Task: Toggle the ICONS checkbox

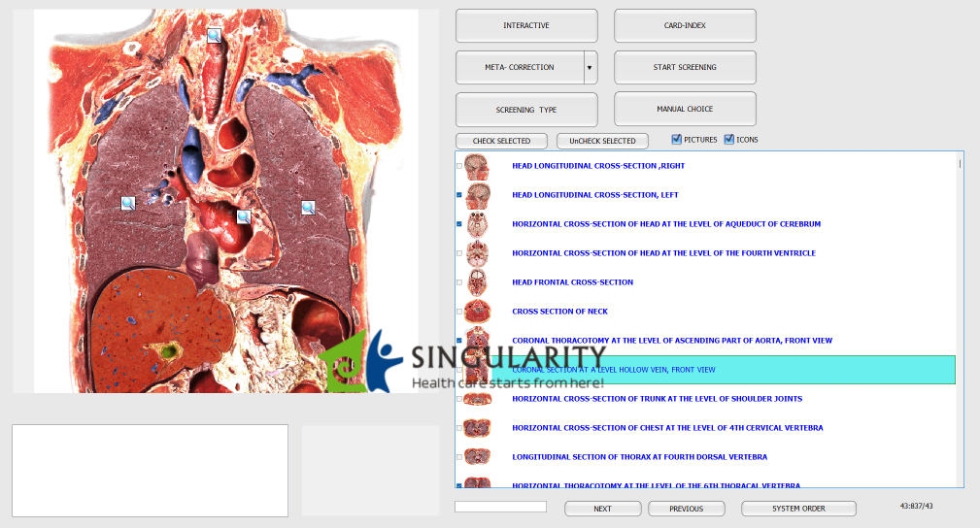Action: point(729,140)
